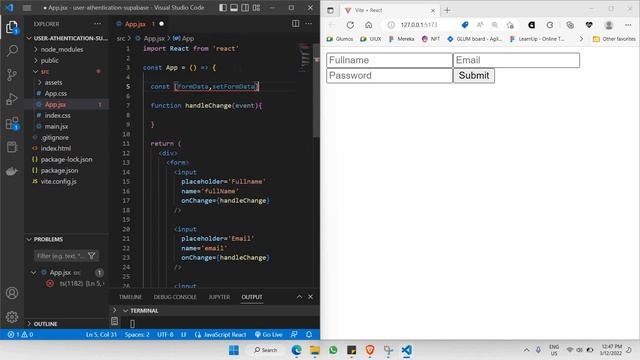Open package.json in the explorer
Viewport: 640px width, 360px height.
coord(59,171)
